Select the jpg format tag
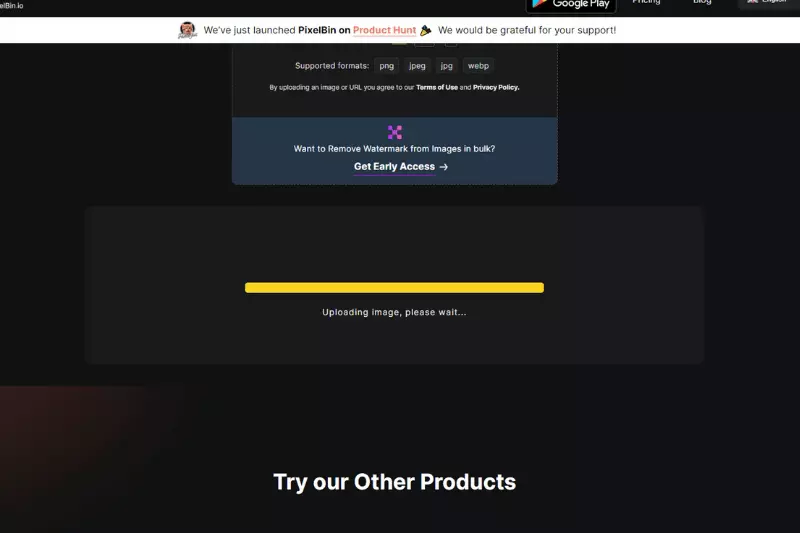This screenshot has height=533, width=800. coord(446,66)
